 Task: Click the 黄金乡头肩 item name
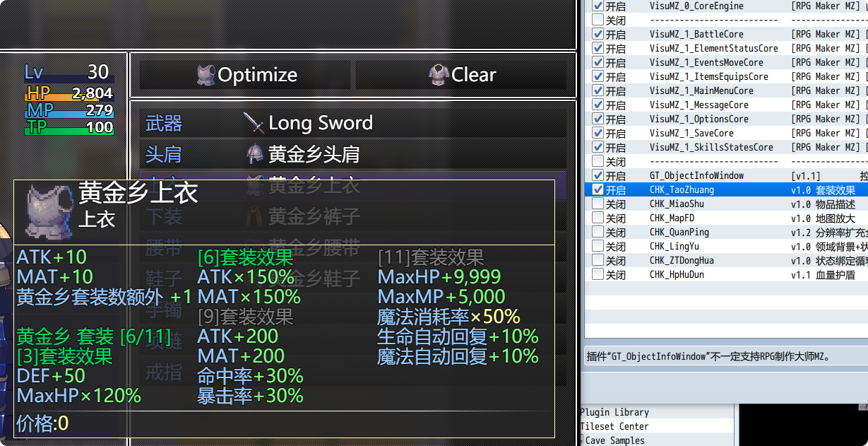coord(314,153)
